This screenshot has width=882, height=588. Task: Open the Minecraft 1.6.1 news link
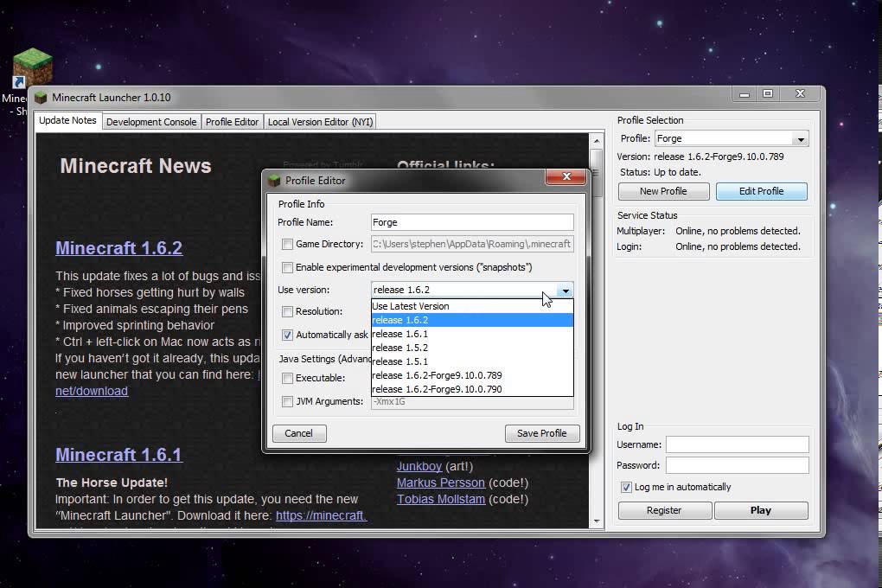tap(118, 455)
